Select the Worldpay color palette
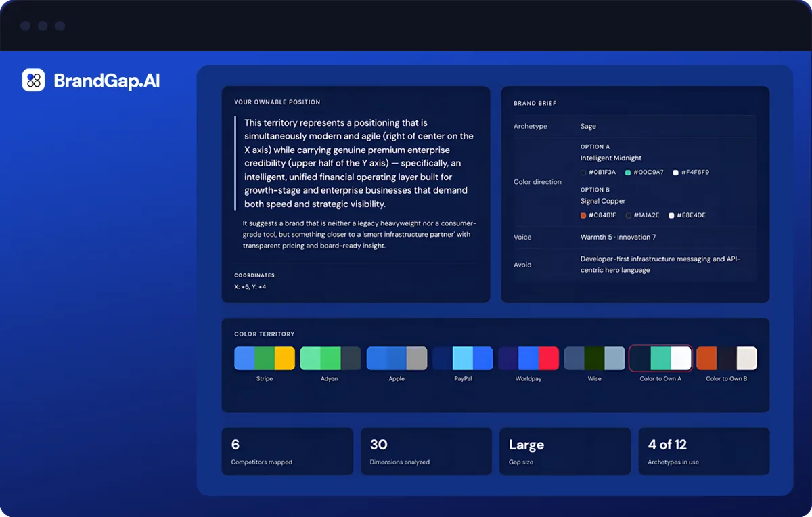812x517 pixels. [x=528, y=358]
